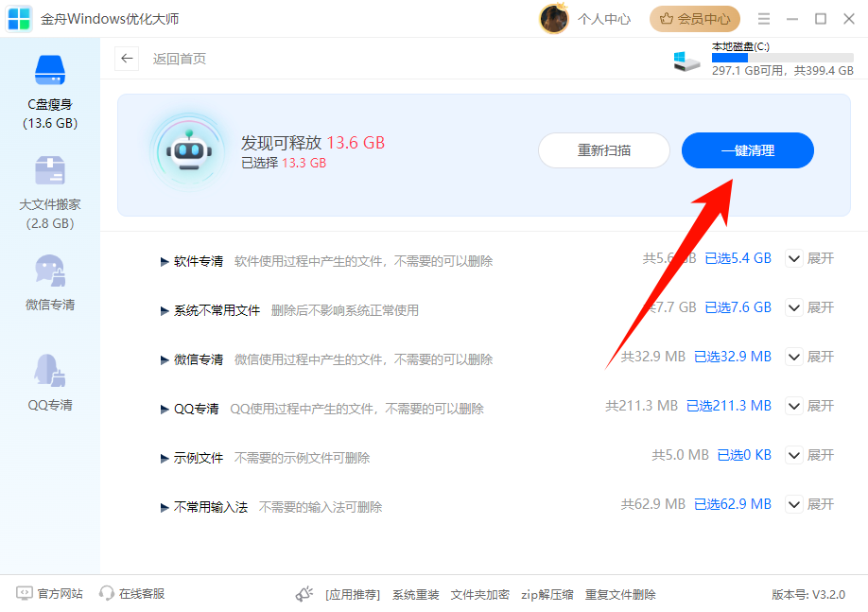Screen dimensions: 868x612
Task: Expand the 软件专清 section
Action: click(793, 257)
